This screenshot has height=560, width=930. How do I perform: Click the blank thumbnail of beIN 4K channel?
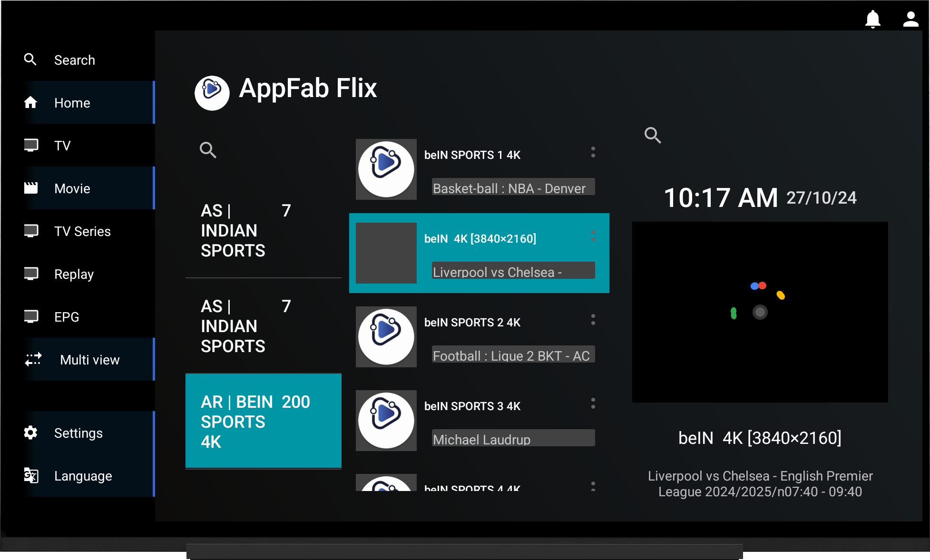[386, 253]
